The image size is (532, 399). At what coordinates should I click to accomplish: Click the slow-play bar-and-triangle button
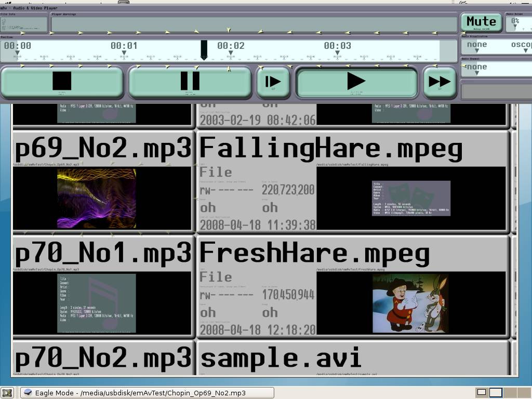coord(273,82)
